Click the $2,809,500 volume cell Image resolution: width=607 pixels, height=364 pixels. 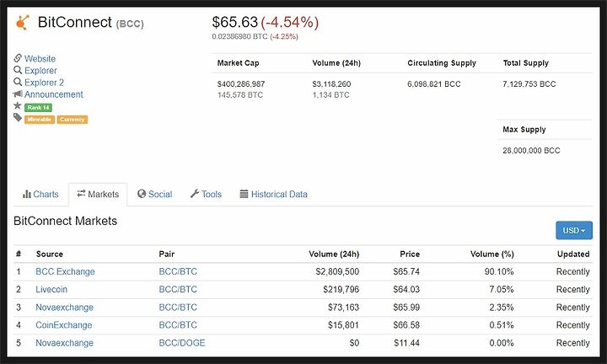tap(337, 271)
